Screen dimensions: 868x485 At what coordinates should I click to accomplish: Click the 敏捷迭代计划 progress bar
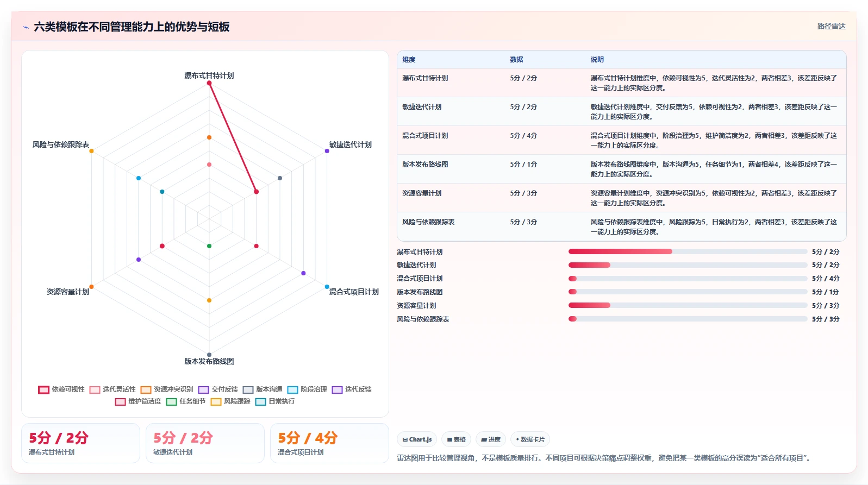[x=688, y=265]
